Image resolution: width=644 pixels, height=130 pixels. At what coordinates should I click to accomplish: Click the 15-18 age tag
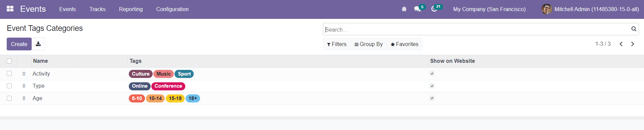[x=175, y=98]
